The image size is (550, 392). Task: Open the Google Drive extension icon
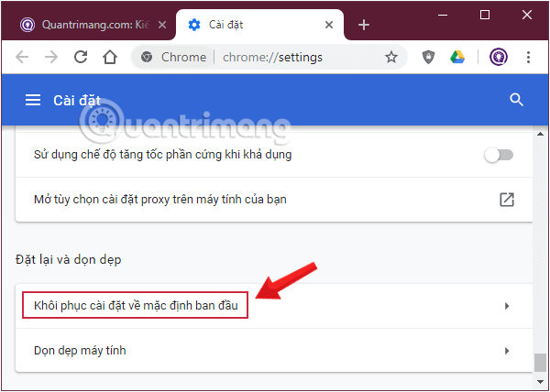tap(457, 57)
